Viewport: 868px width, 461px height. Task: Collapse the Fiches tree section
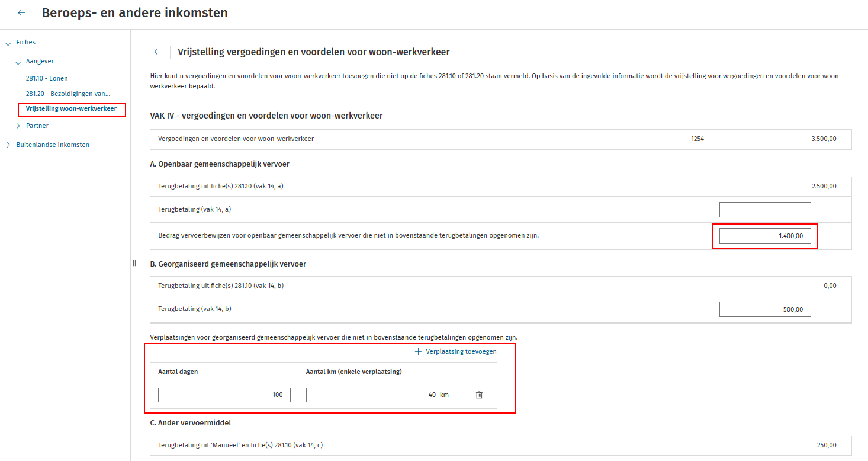(x=8, y=43)
